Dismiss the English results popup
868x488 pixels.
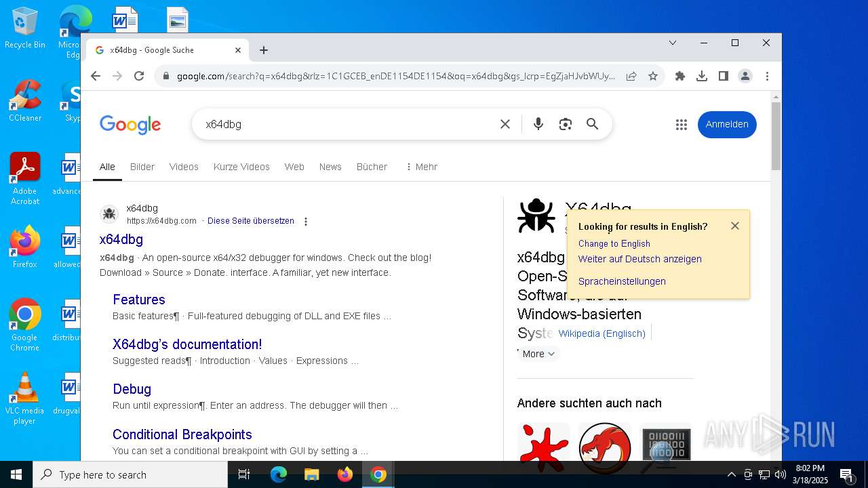(735, 226)
